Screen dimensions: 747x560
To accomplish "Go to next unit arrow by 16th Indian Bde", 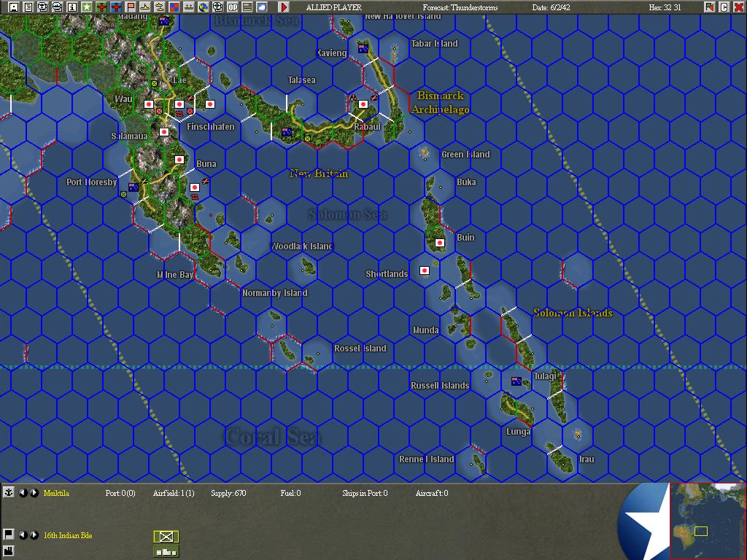I will coord(34,534).
